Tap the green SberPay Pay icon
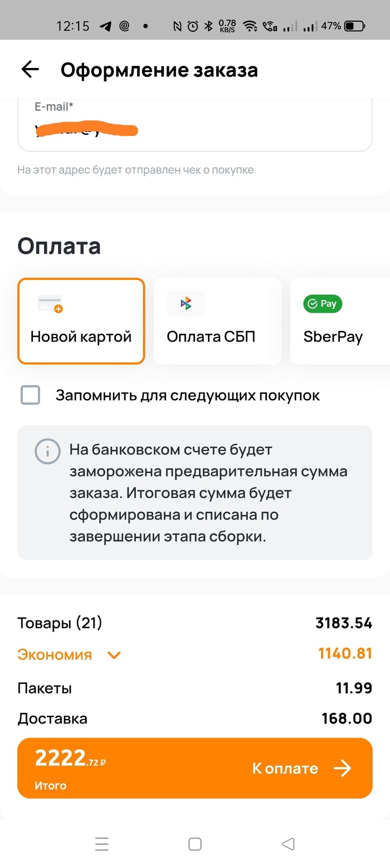Image resolution: width=390 pixels, height=868 pixels. (322, 304)
